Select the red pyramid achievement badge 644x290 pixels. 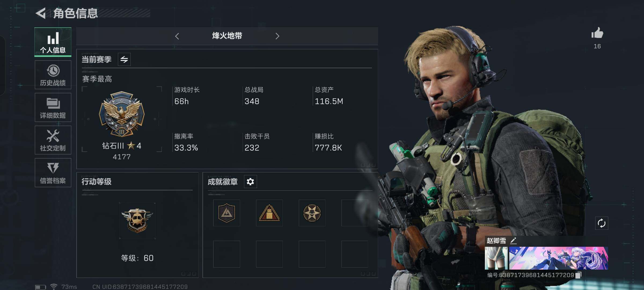(269, 213)
